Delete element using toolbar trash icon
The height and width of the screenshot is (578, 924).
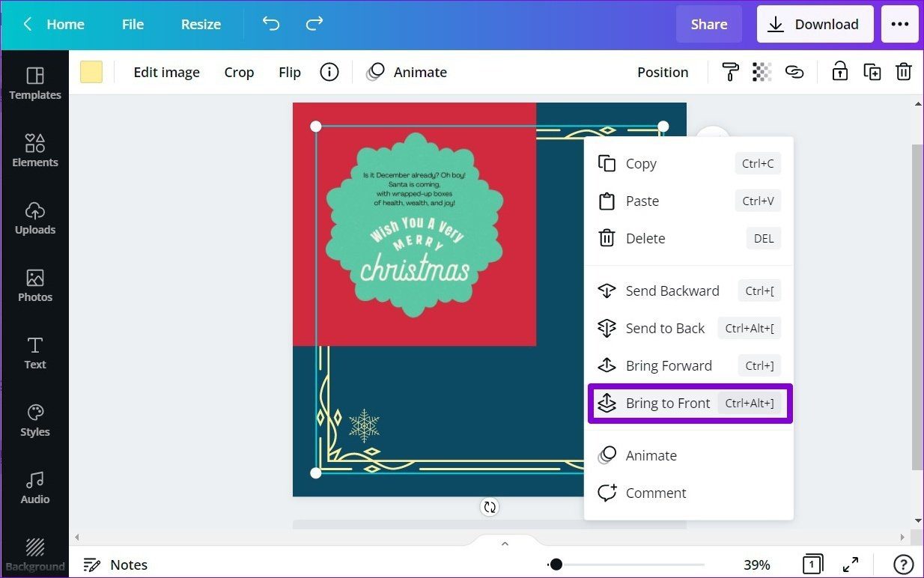pyautogui.click(x=904, y=72)
